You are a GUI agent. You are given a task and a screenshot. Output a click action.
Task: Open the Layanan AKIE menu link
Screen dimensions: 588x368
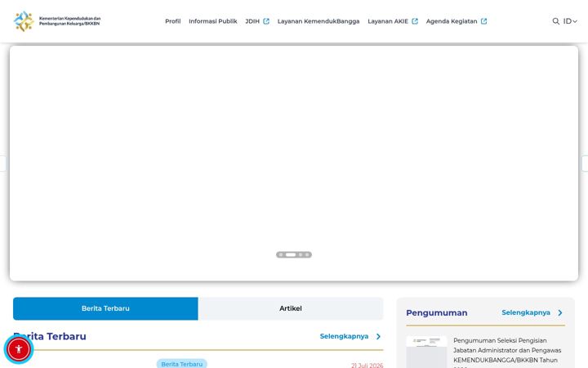point(388,21)
